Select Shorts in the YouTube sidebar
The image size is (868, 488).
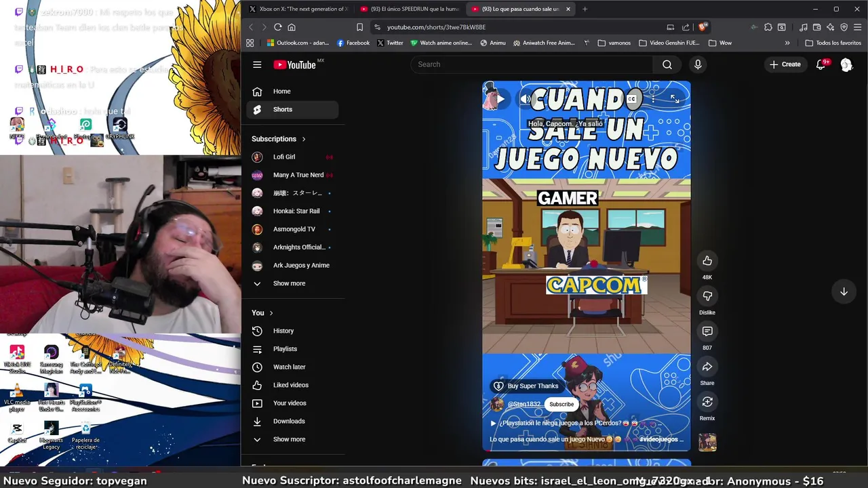pos(293,110)
